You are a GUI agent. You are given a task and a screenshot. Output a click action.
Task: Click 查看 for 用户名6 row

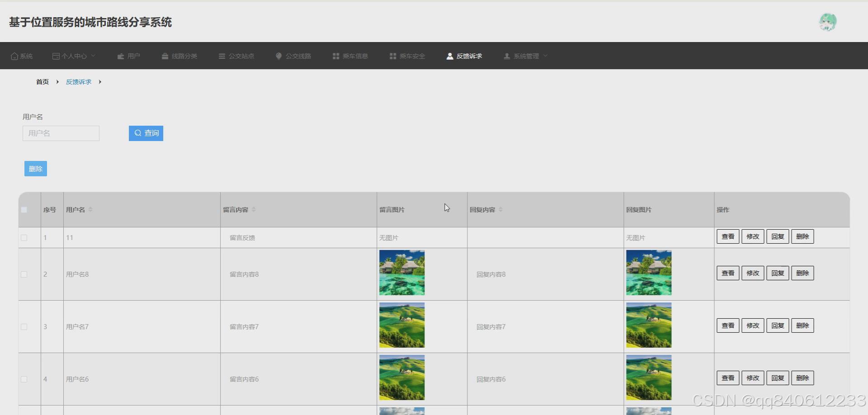[728, 378]
